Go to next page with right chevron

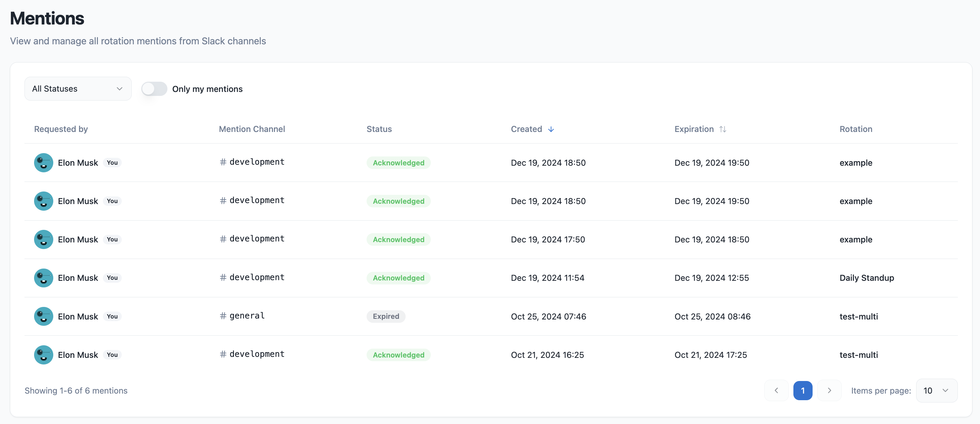(829, 391)
